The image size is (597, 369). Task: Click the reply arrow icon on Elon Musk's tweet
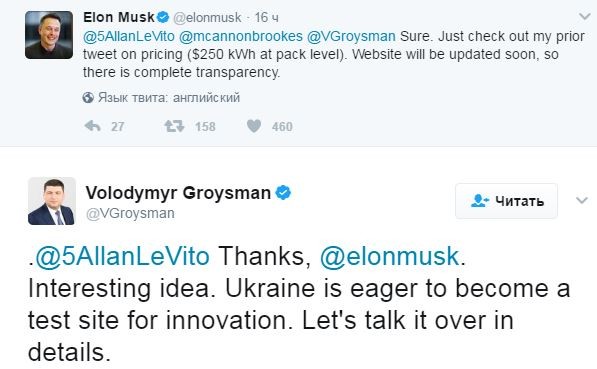[93, 126]
